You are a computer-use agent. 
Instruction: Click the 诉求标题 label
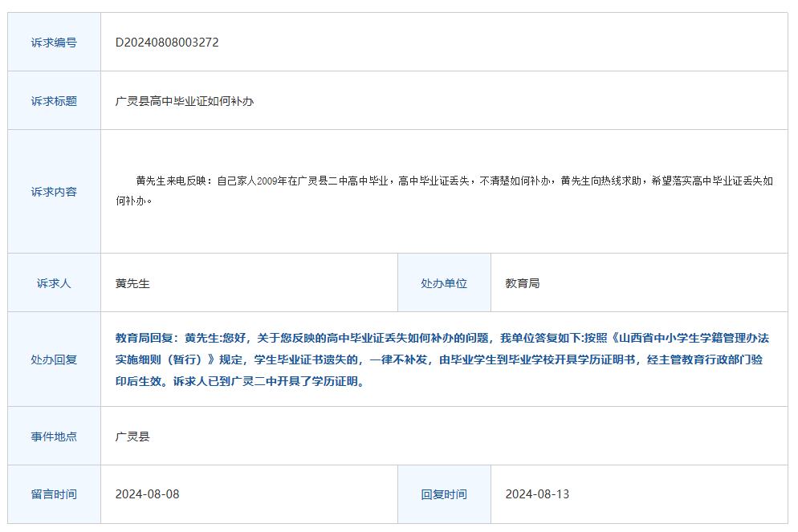click(54, 101)
